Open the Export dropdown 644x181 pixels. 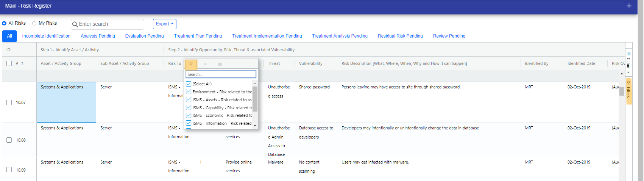tap(164, 24)
